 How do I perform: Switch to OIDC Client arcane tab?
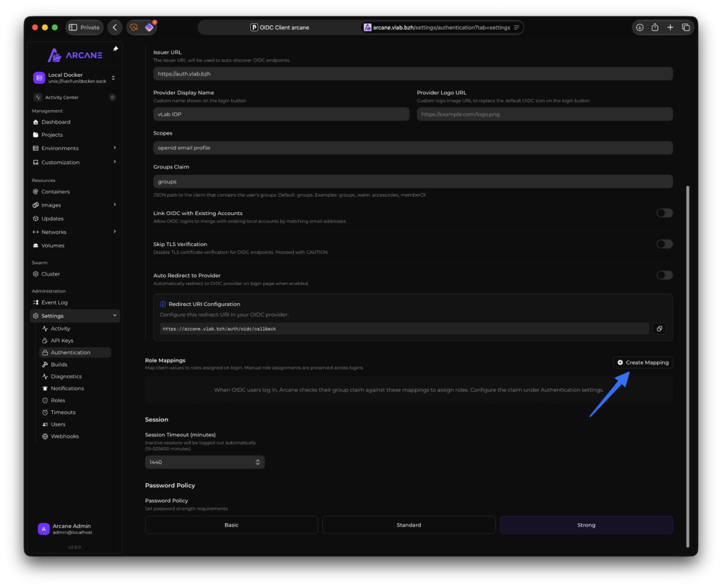pyautogui.click(x=279, y=27)
